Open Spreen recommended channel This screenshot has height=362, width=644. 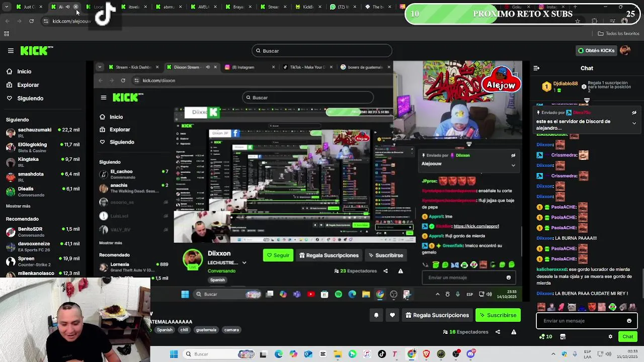pos(43,261)
